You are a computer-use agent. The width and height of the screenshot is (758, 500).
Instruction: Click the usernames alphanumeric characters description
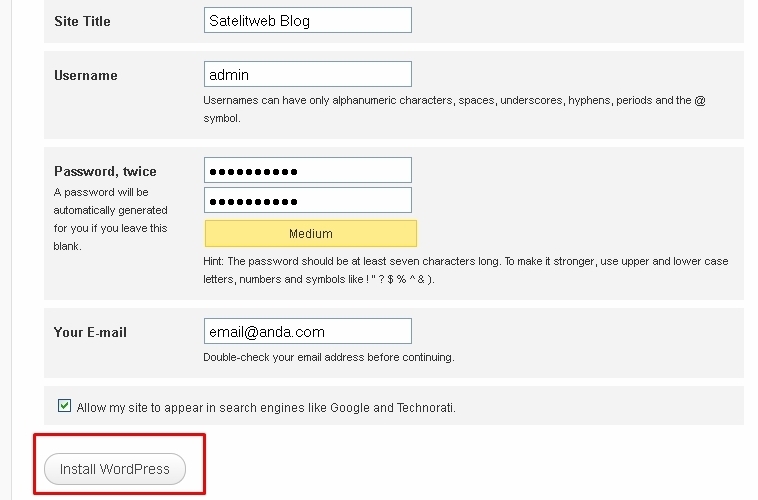click(x=454, y=109)
